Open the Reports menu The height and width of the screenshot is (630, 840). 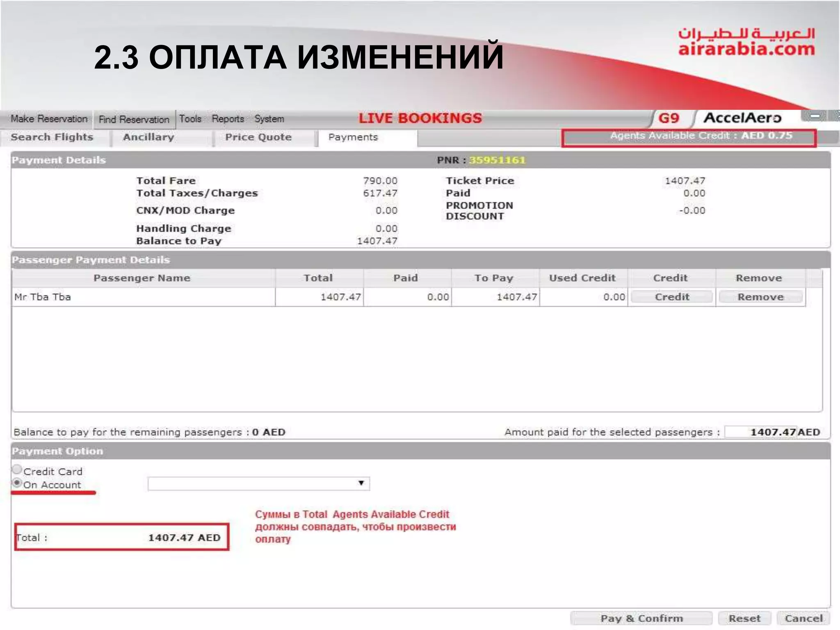[228, 119]
